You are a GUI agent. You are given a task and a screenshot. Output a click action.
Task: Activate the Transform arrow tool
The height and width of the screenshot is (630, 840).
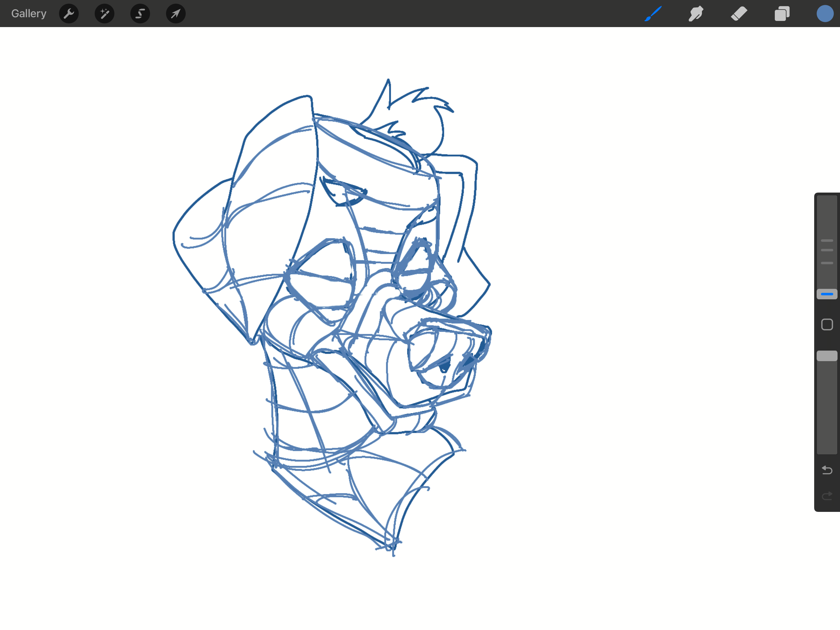point(176,14)
